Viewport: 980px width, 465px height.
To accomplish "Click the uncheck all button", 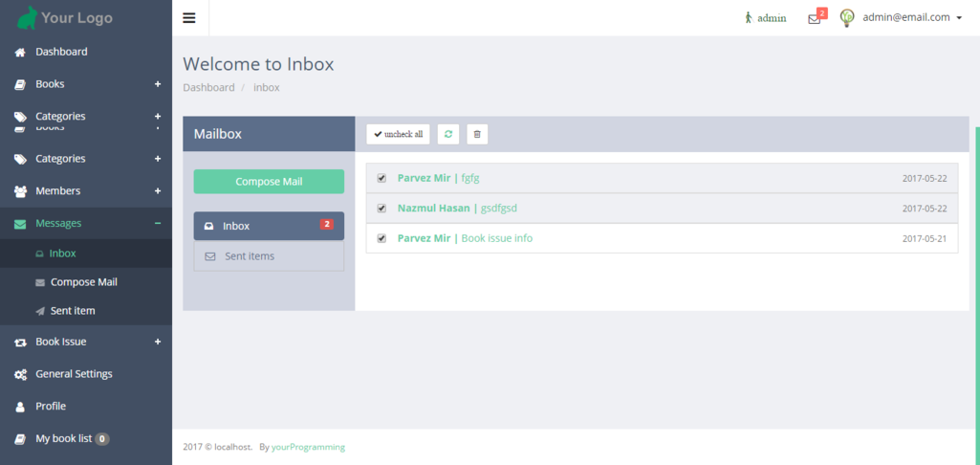I will click(398, 135).
